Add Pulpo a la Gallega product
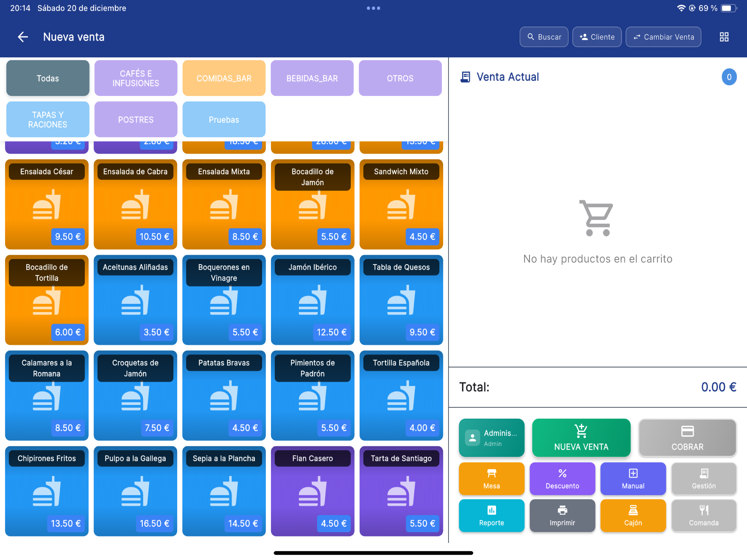 tap(135, 491)
